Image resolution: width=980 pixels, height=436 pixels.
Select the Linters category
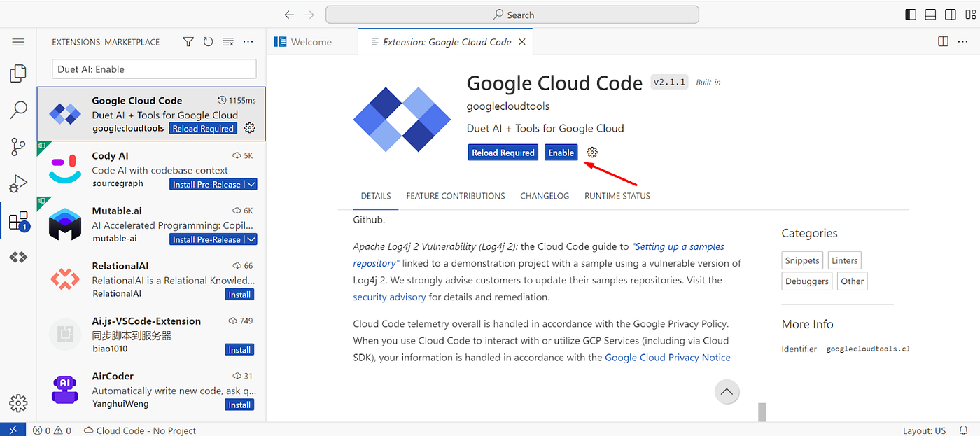pos(844,260)
